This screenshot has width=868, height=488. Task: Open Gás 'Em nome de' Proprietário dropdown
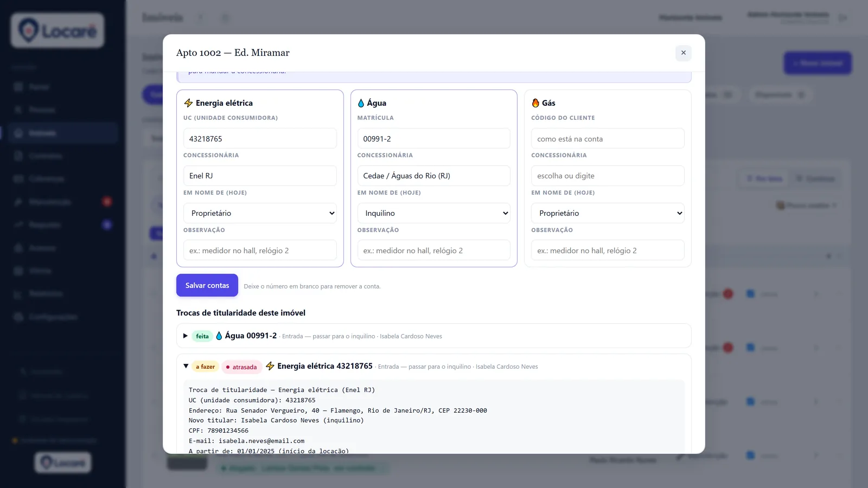(608, 213)
